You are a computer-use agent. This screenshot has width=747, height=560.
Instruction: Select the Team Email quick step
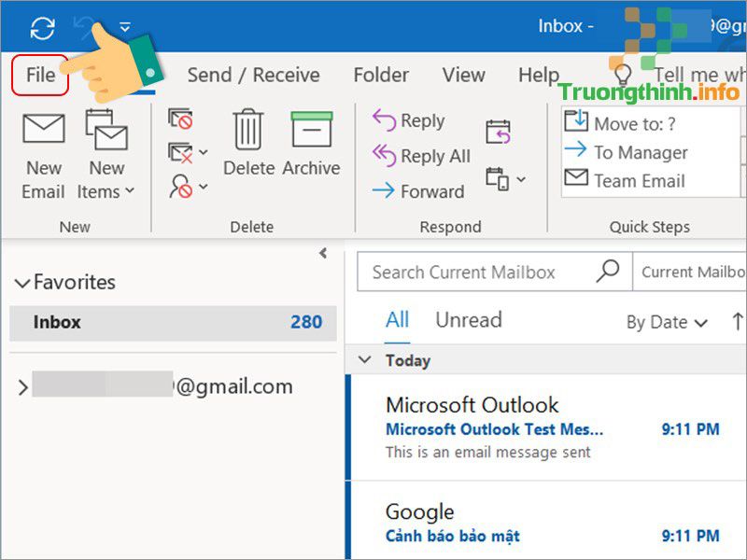(625, 180)
